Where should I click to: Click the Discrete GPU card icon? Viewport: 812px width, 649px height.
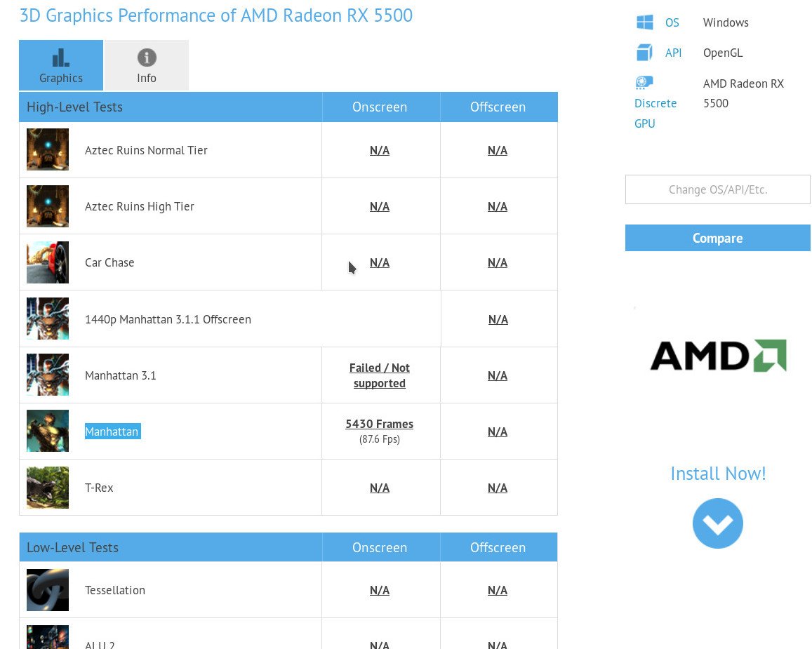point(644,83)
